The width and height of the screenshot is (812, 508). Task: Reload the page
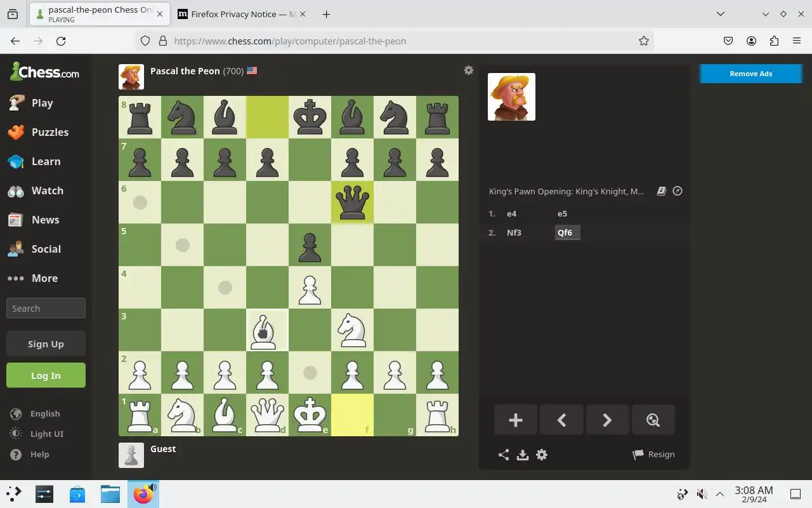point(61,41)
